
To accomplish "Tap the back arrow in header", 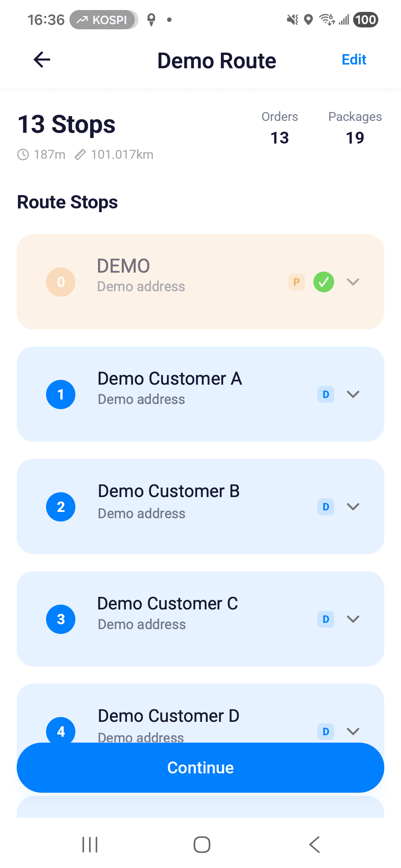I will 42,60.
